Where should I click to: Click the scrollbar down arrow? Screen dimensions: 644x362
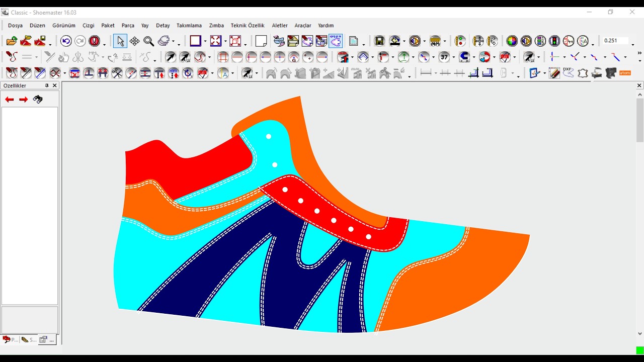[640, 333]
